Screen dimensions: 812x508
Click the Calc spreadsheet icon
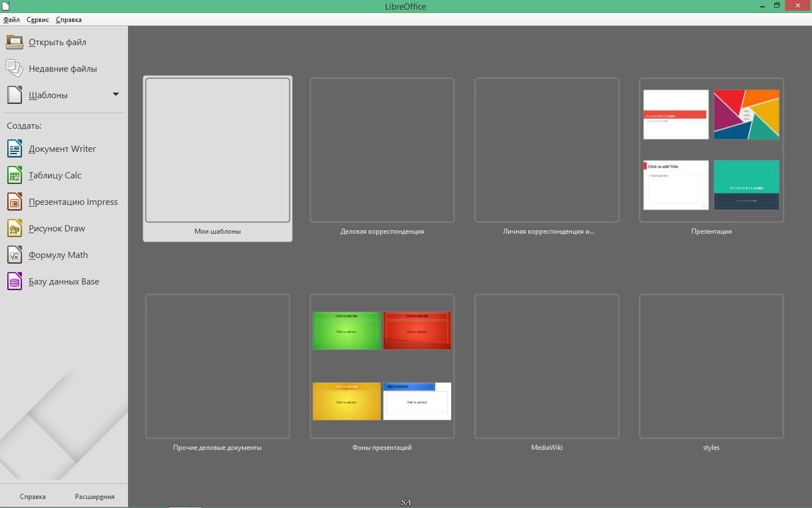15,175
